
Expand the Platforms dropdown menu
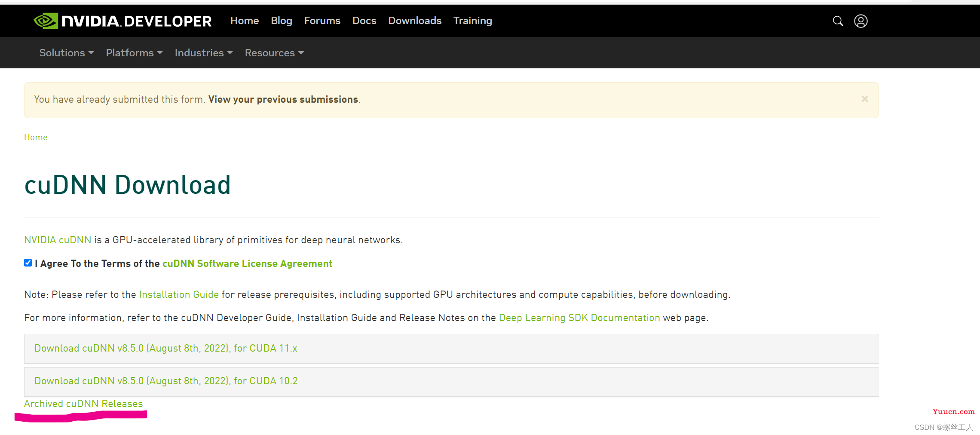(x=134, y=53)
